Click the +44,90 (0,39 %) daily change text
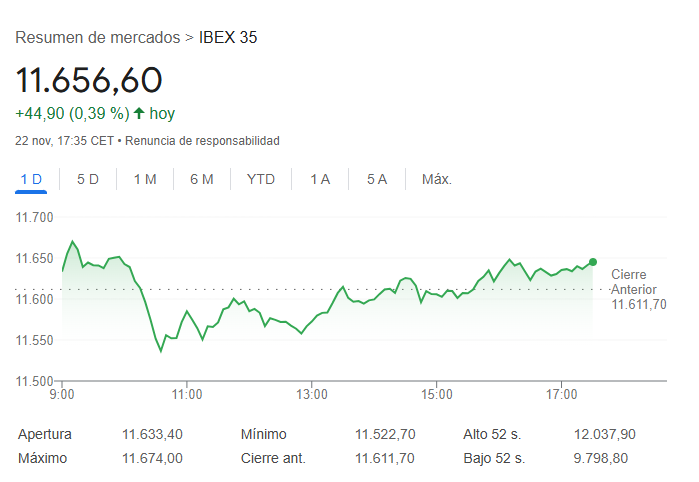The image size is (699, 482). [72, 114]
